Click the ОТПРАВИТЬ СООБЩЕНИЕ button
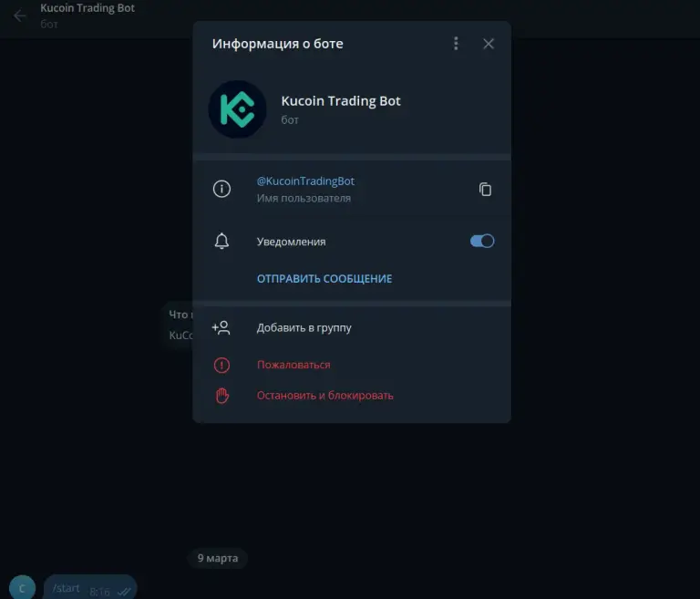Image resolution: width=700 pixels, height=599 pixels. pos(324,279)
